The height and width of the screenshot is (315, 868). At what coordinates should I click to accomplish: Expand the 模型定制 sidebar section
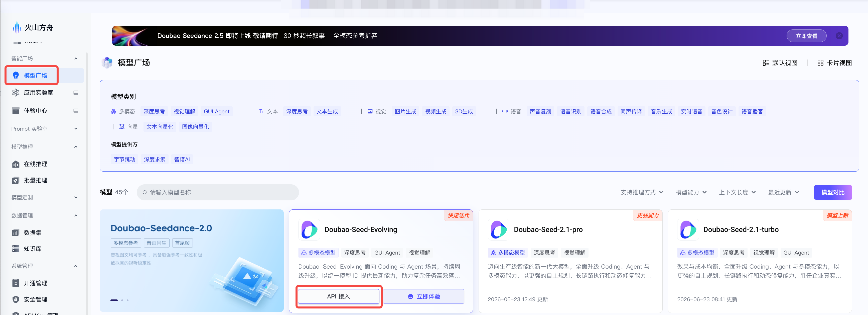[76, 198]
